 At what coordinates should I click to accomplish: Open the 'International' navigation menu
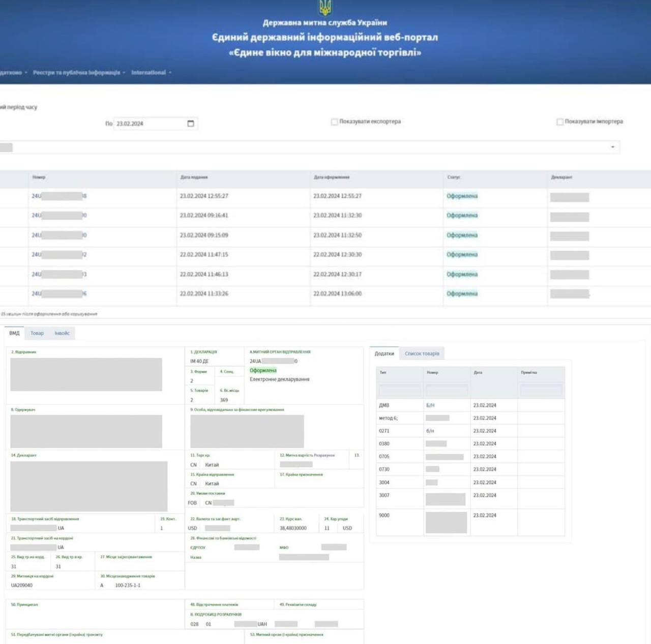(151, 73)
